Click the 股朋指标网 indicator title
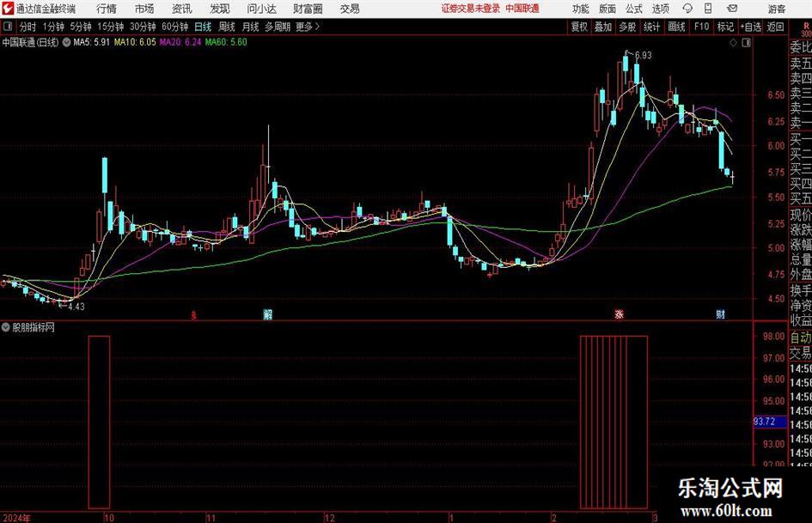This screenshot has width=812, height=523. 34,327
